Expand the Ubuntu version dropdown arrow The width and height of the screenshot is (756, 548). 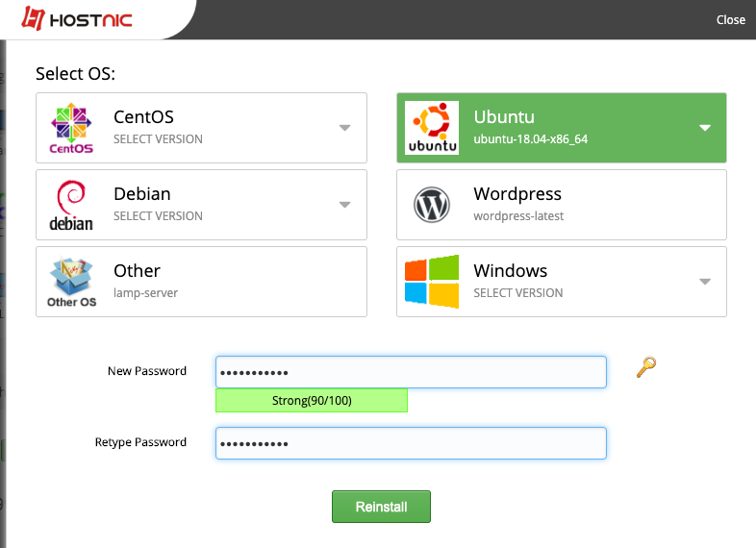(705, 128)
